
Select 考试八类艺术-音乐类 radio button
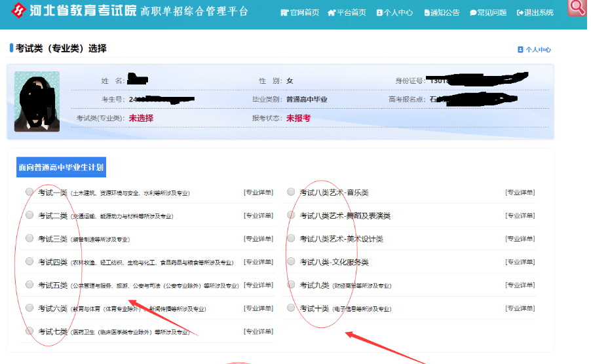point(291,192)
